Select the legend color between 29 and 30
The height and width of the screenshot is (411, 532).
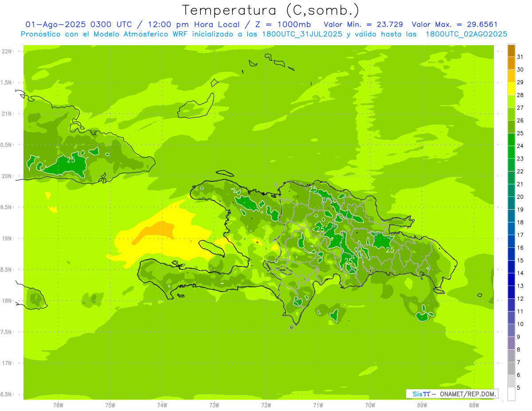pos(511,76)
